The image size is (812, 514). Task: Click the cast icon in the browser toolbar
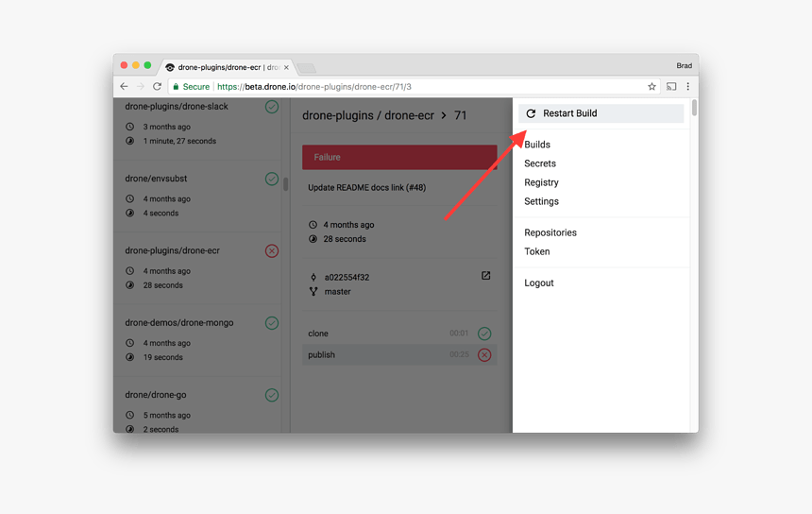pos(671,87)
